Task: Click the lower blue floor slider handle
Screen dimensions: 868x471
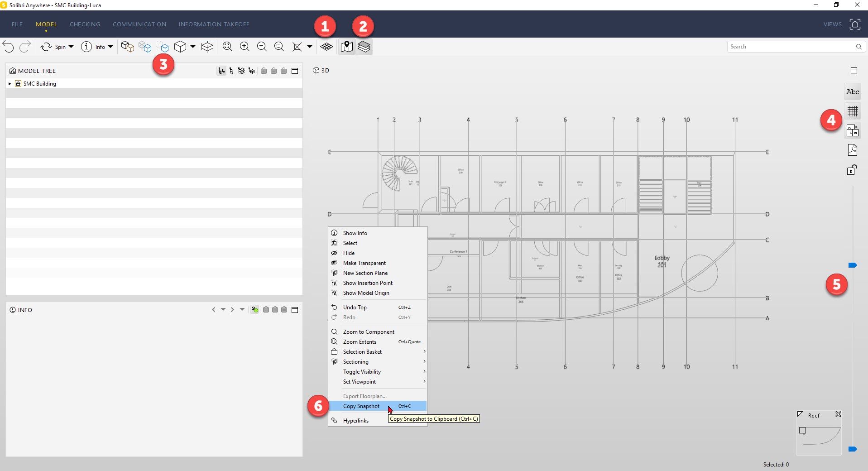Action: tap(853, 449)
